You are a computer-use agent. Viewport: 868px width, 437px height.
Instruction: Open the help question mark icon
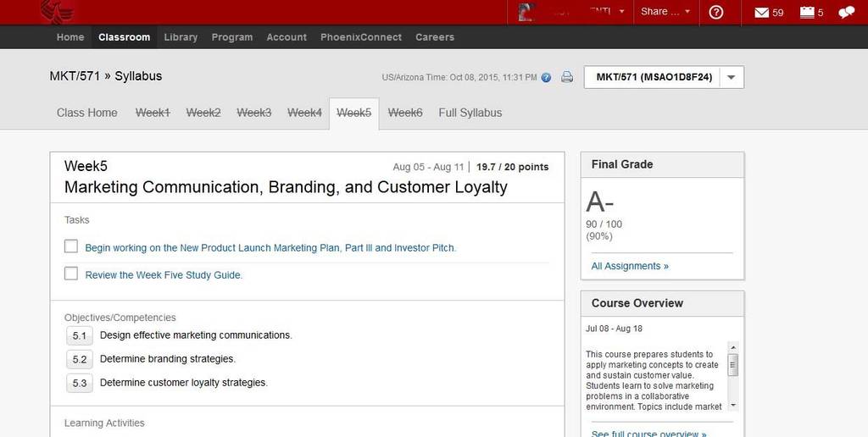click(715, 12)
